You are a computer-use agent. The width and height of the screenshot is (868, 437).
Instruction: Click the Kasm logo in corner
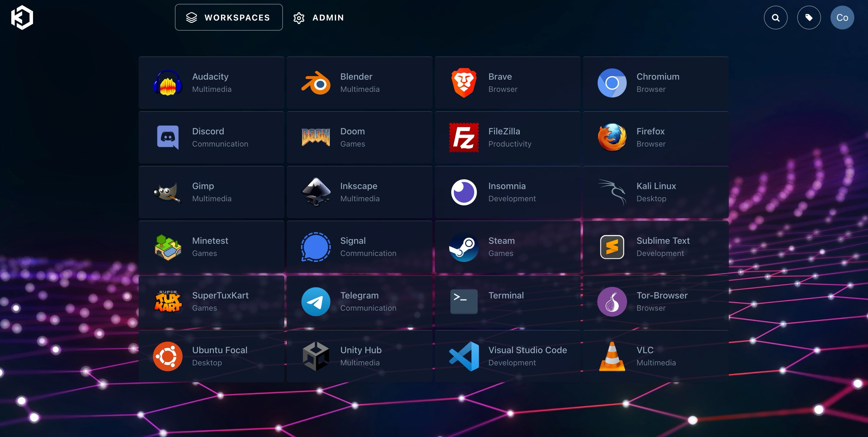[22, 18]
